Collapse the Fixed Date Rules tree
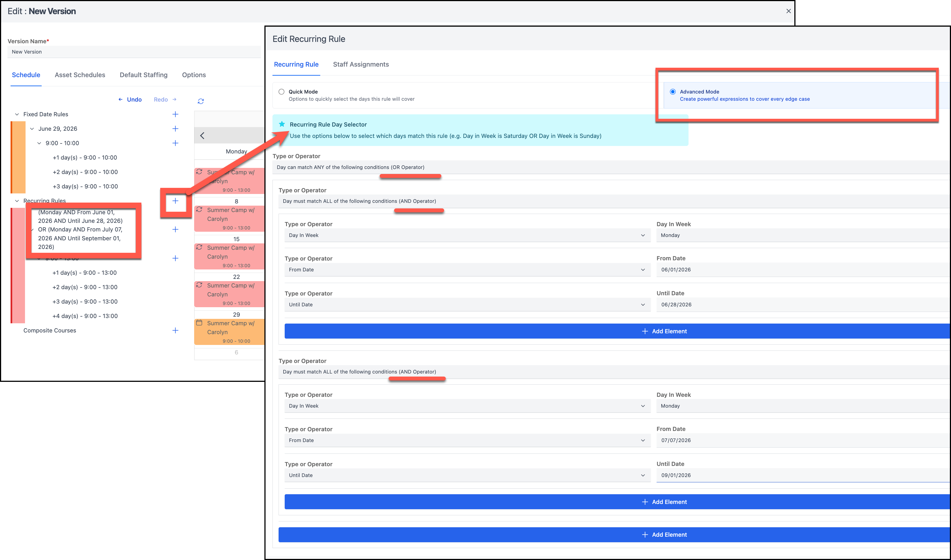951x560 pixels. [17, 114]
